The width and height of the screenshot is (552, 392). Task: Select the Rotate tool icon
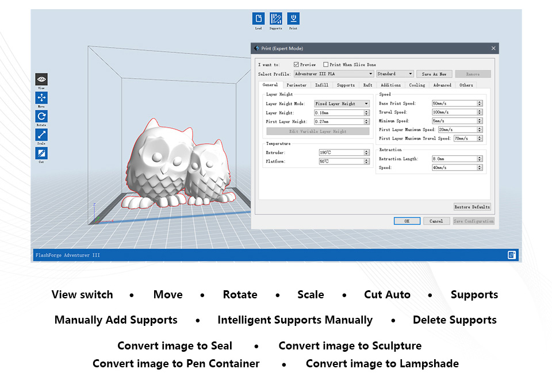tap(41, 117)
